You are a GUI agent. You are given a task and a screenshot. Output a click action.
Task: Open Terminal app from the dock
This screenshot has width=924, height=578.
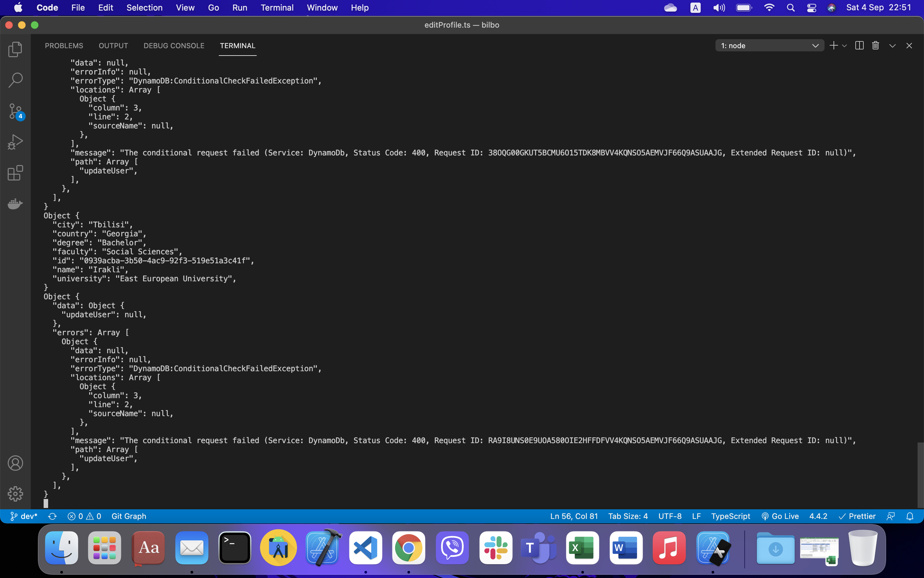[x=235, y=548]
